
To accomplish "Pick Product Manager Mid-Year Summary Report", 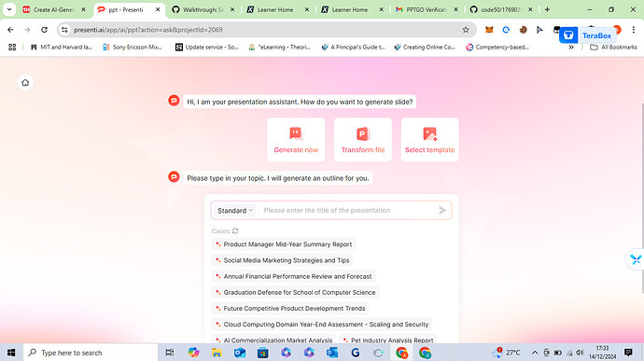I will click(284, 244).
